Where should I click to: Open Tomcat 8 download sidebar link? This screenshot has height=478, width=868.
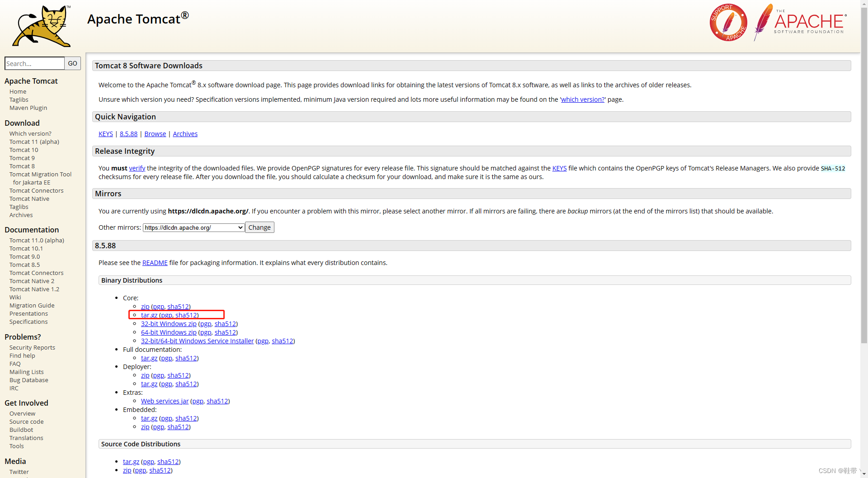pyautogui.click(x=22, y=166)
